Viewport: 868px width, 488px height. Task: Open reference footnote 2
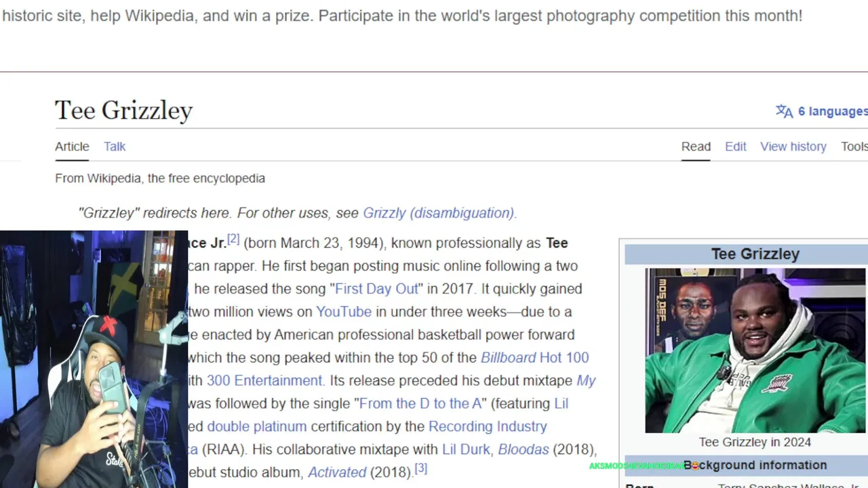pyautogui.click(x=233, y=239)
